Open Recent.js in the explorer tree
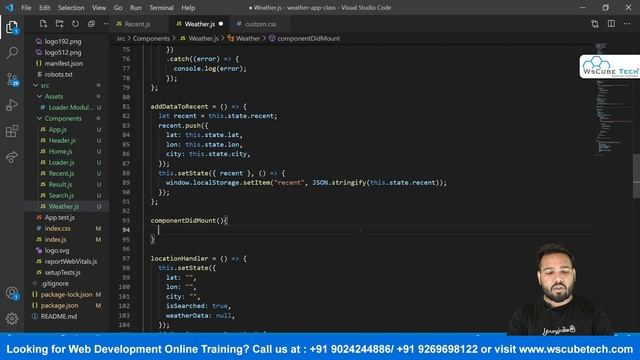The image size is (640, 360). (x=61, y=173)
